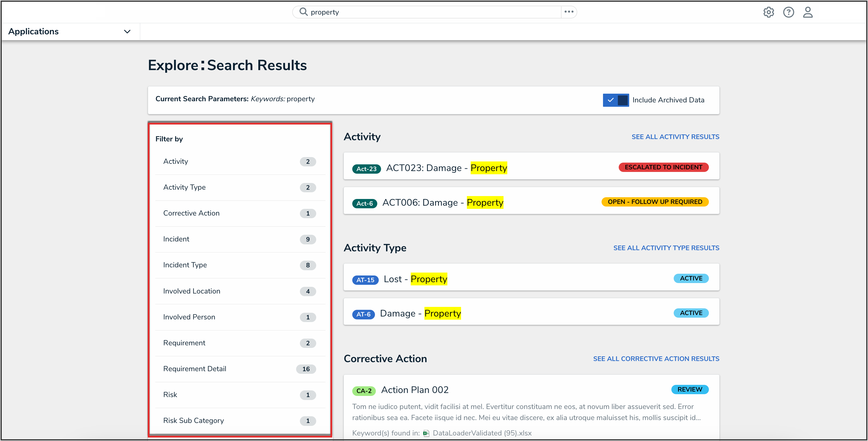This screenshot has width=868, height=441.
Task: Click the search magnifier icon
Action: coord(303,12)
